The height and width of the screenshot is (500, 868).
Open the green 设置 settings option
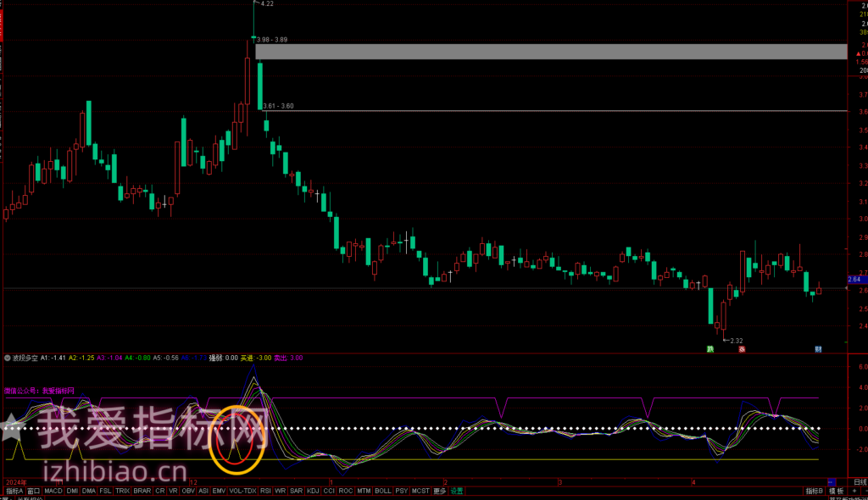[457, 492]
